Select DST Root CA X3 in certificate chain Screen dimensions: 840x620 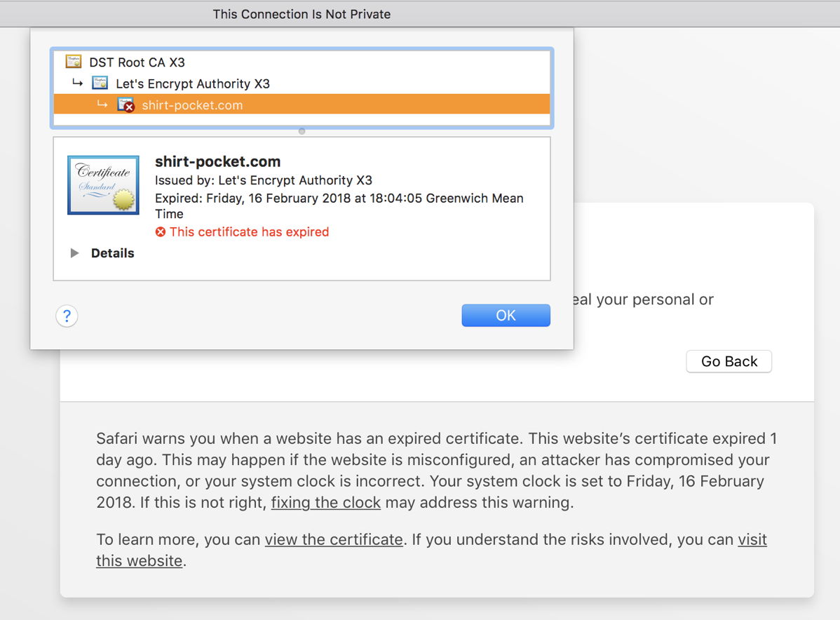coord(137,62)
